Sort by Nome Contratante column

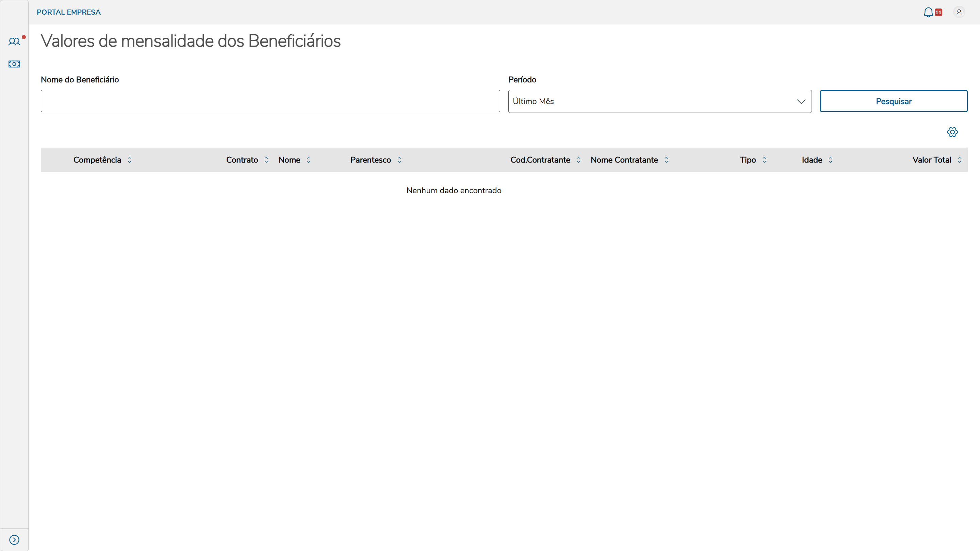point(666,160)
